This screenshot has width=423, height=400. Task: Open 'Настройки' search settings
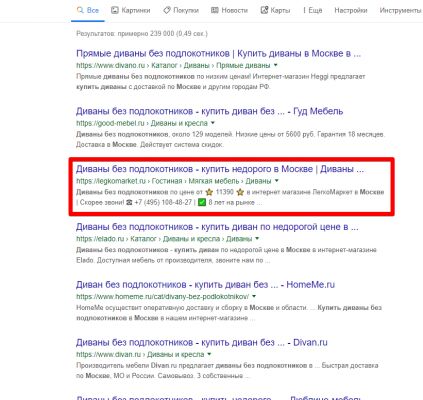(351, 10)
